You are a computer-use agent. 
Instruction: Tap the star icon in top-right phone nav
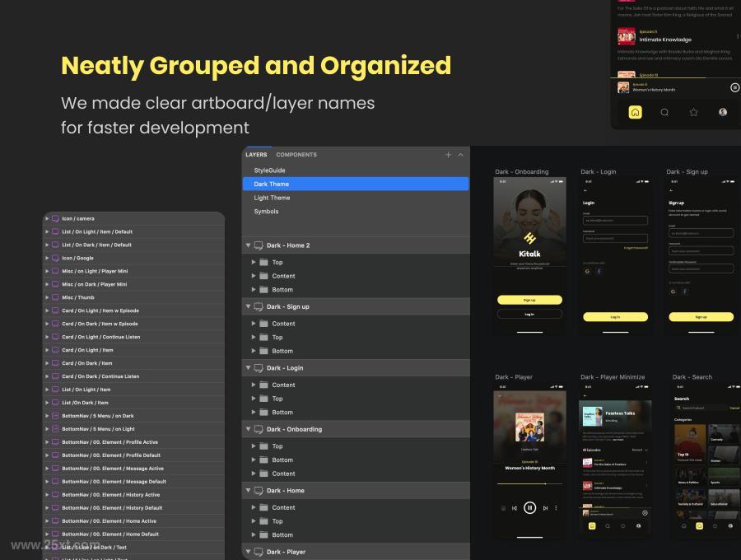point(694,113)
